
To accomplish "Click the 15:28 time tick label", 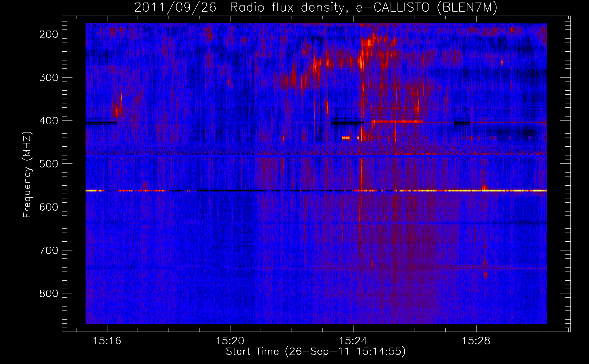I will coord(476,341).
